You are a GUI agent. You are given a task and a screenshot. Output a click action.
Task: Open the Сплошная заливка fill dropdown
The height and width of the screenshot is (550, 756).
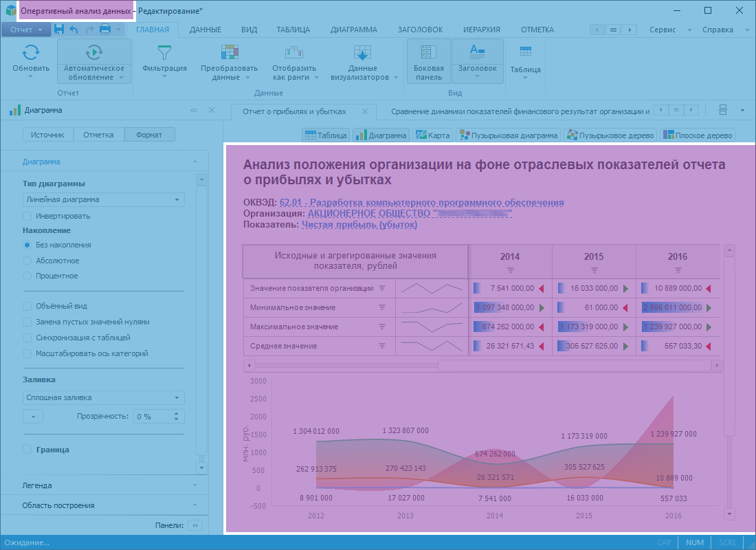[103, 397]
